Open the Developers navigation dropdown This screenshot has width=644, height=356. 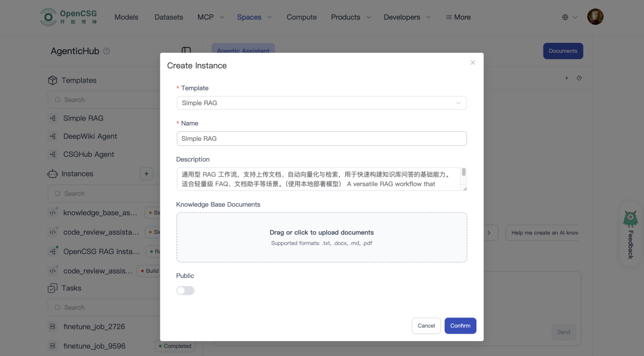click(x=406, y=17)
